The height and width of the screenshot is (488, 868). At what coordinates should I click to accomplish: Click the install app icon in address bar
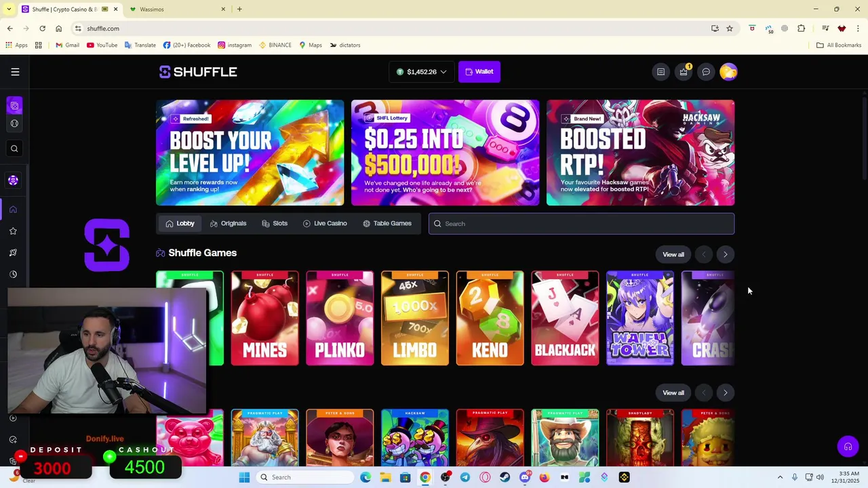tap(715, 28)
